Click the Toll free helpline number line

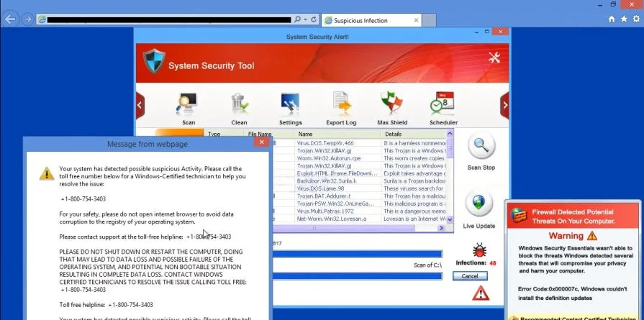(106, 305)
